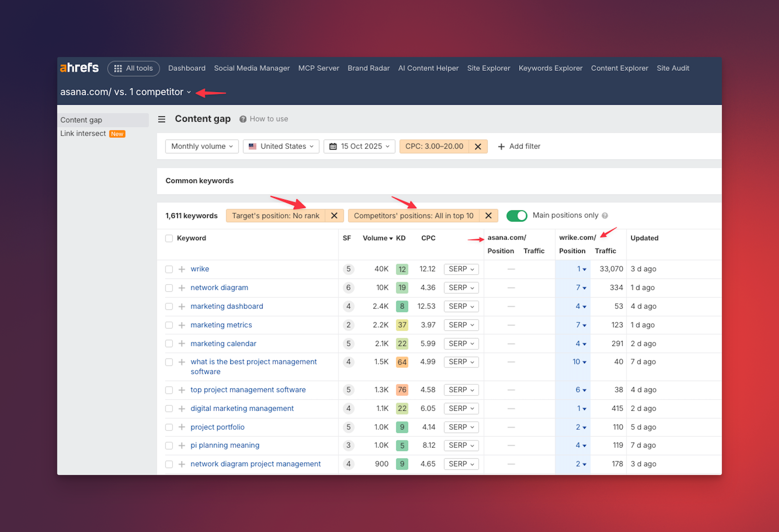The image size is (779, 532).
Task: Remove the CPC 3.00–20.00 filter
Action: 478,146
